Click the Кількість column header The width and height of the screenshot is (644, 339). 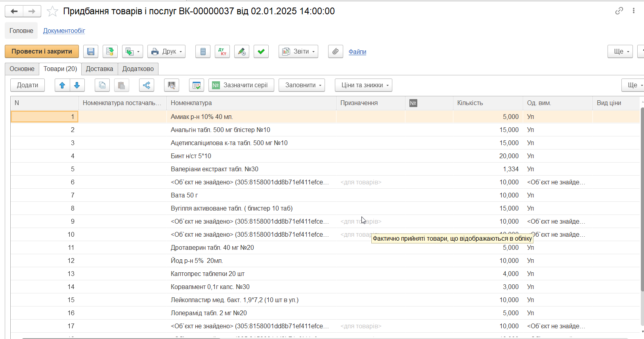pos(488,103)
